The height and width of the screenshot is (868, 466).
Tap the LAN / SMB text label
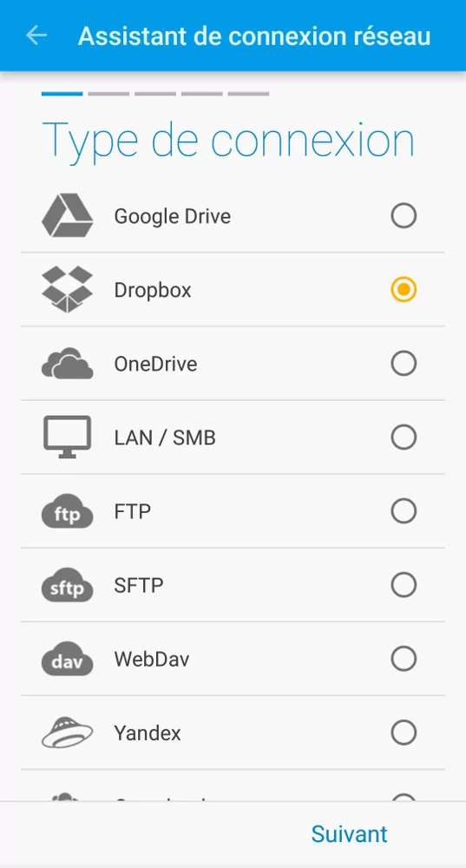point(165,437)
